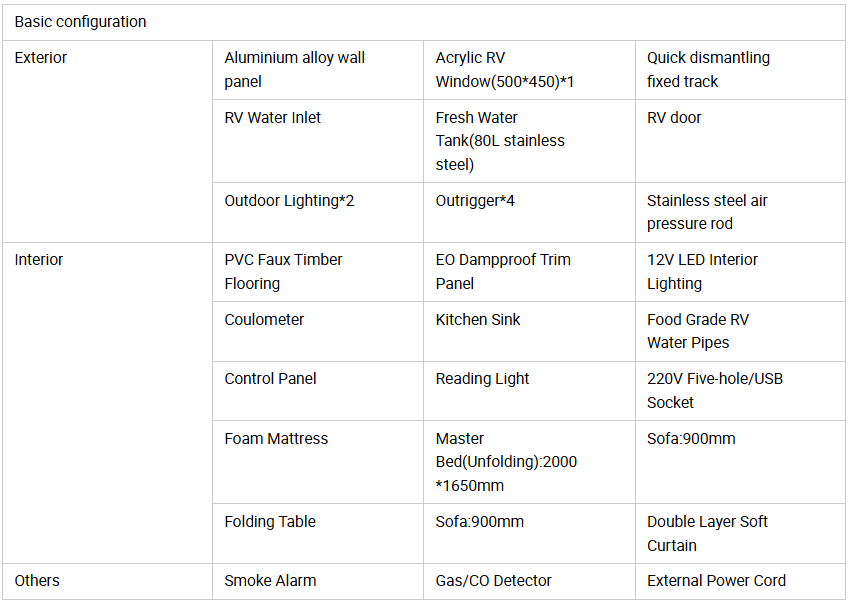Select the Gas/CO Detector cell
Viewport: 849px width, 603px height.
[529, 581]
